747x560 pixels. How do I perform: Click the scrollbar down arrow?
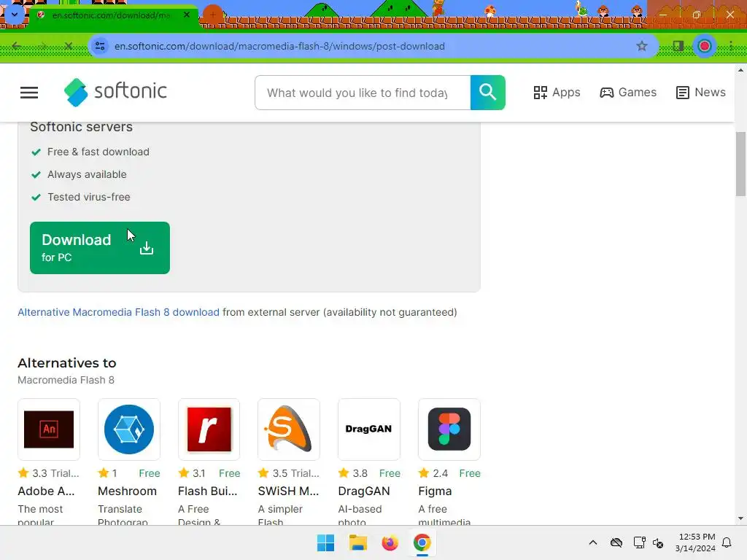(740, 518)
